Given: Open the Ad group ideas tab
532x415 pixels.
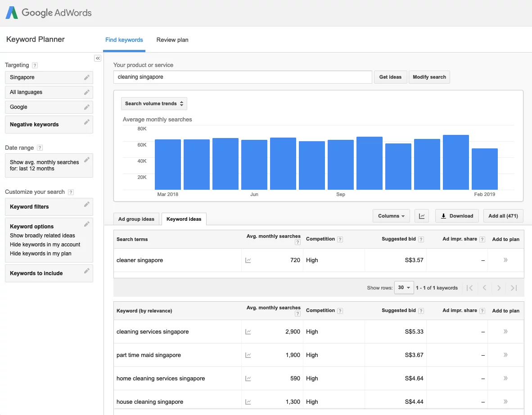Looking at the screenshot, I should coord(136,219).
